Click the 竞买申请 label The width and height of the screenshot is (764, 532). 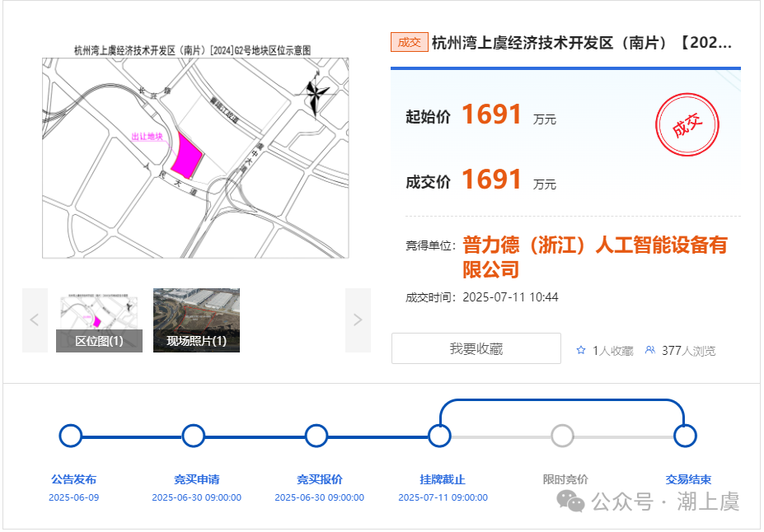197,479
